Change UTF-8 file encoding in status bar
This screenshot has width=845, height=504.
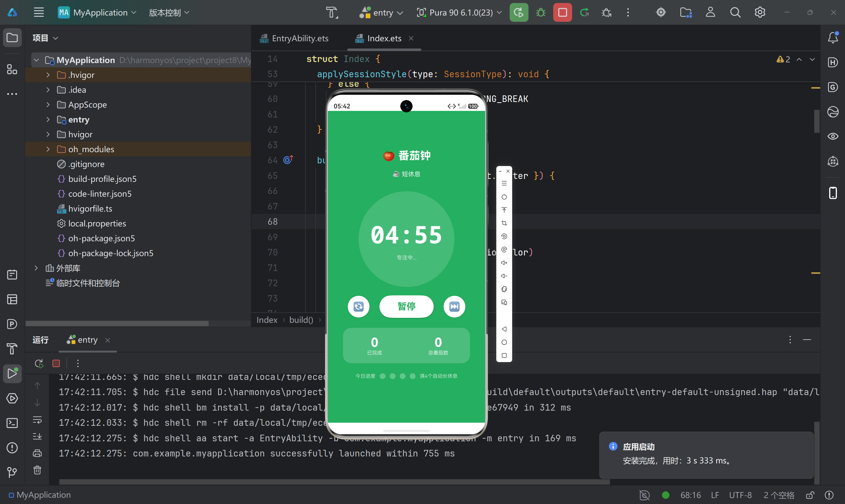click(x=740, y=495)
